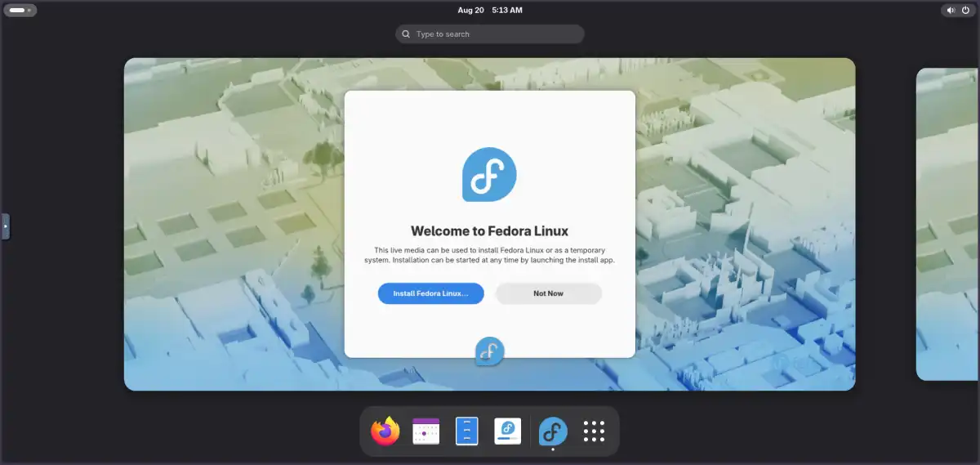Launch the Calendar app in the dock
The height and width of the screenshot is (465, 980).
(x=426, y=431)
